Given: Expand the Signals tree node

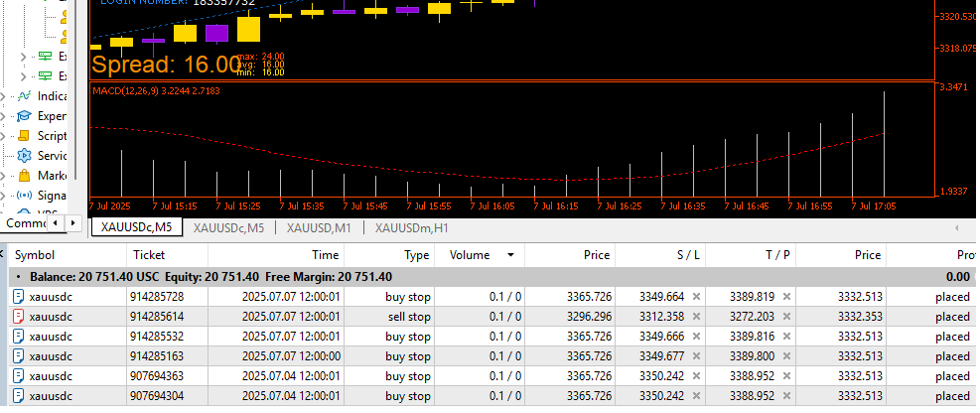Looking at the screenshot, I should 3,196.
